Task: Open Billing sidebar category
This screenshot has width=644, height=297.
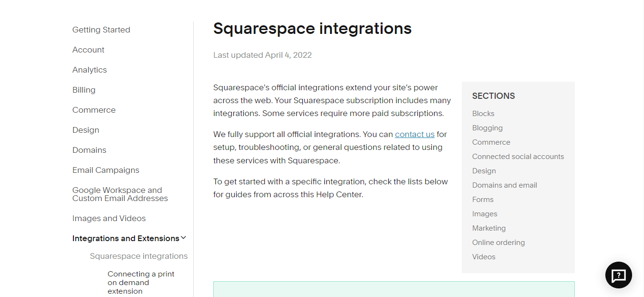Action: coord(84,90)
